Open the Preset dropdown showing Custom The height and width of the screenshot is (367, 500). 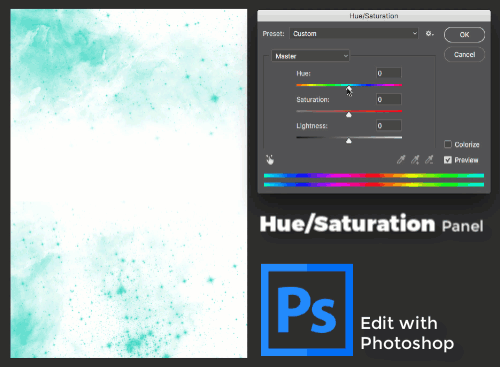coord(354,33)
